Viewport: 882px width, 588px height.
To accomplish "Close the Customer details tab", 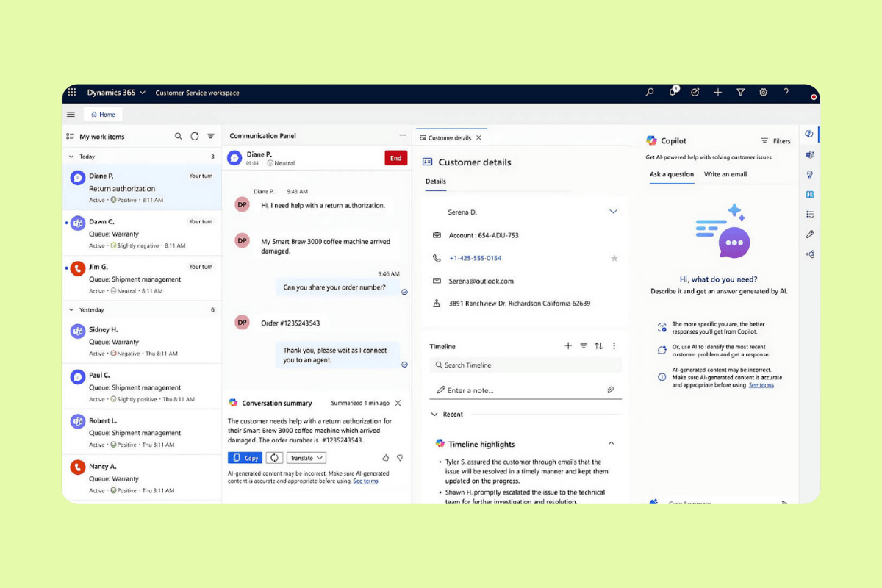I will pos(478,137).
